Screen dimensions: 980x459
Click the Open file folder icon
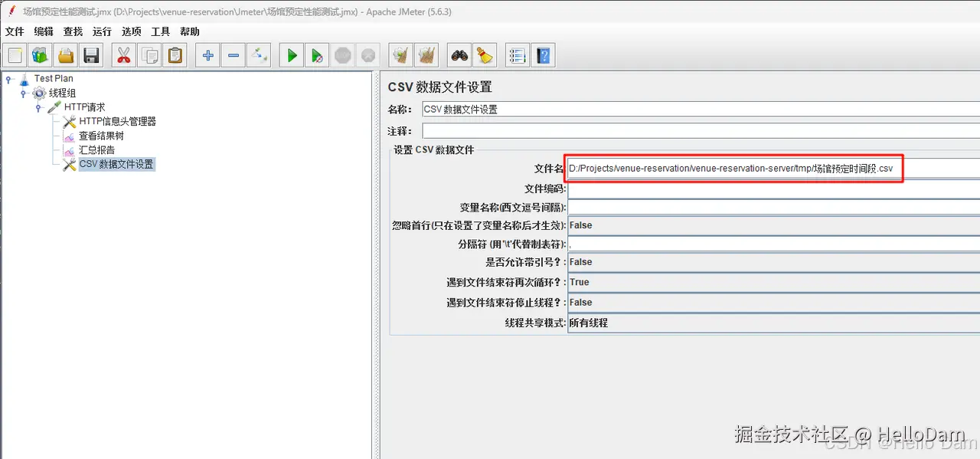coord(66,55)
